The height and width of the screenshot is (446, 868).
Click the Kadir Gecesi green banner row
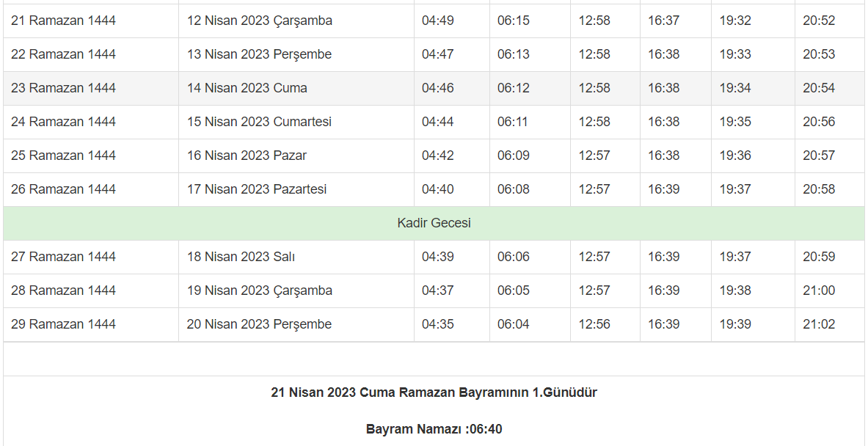[434, 223]
